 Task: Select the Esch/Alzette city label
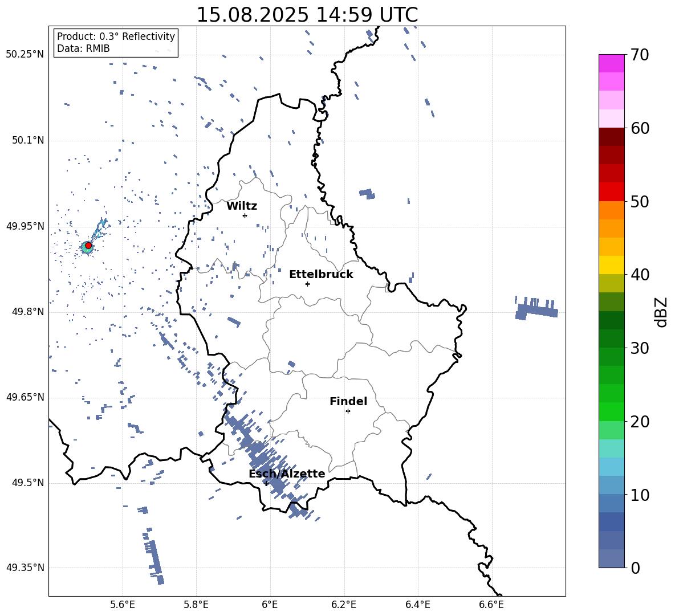pos(287,474)
